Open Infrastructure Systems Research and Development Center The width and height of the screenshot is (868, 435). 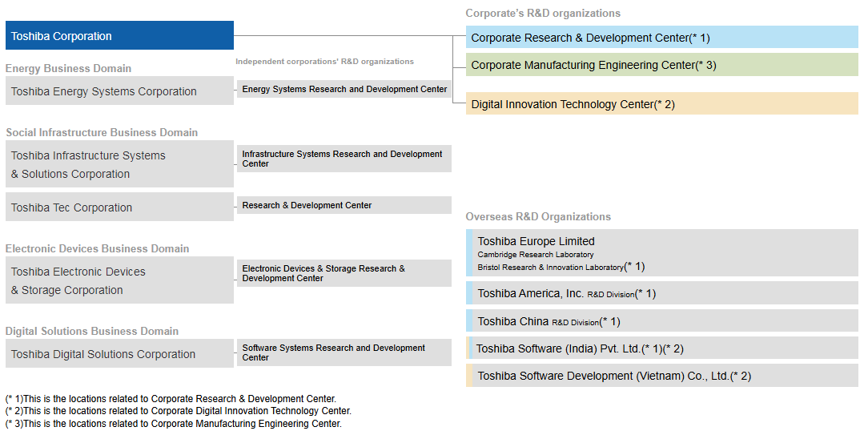[344, 159]
